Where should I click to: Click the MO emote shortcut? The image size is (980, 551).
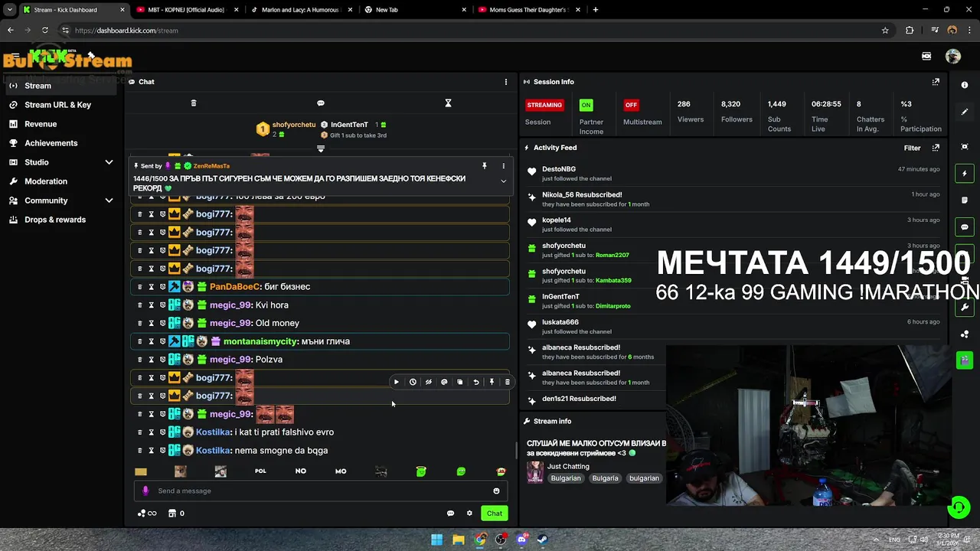341,471
